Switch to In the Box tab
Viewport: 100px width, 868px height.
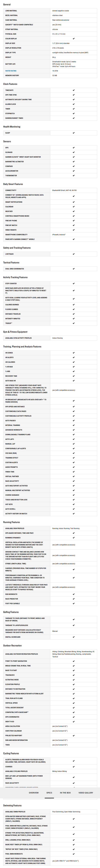[x=65, y=792]
